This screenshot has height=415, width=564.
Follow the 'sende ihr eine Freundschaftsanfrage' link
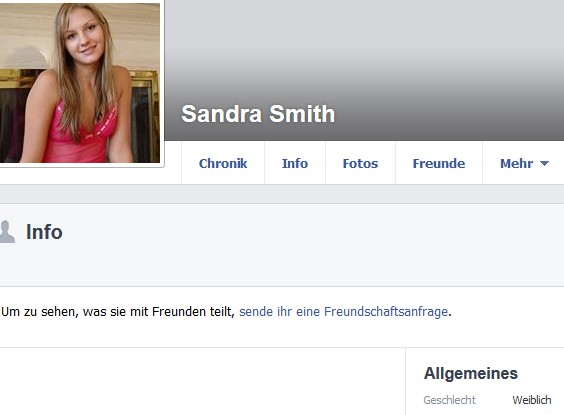tap(343, 311)
